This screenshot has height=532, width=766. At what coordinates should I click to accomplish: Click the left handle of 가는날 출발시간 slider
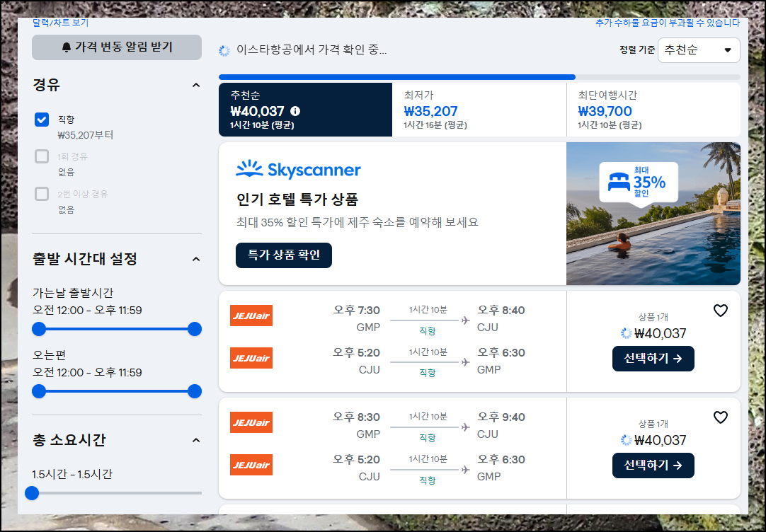pos(39,329)
